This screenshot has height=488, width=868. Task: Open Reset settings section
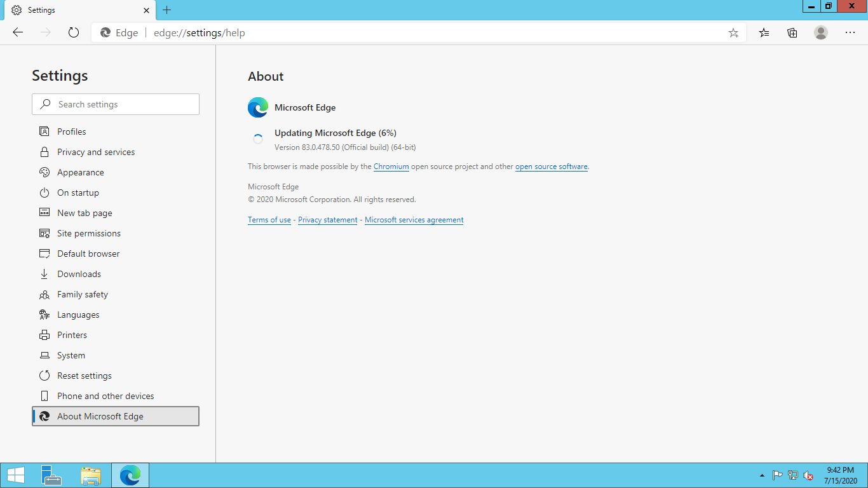pos(116,376)
